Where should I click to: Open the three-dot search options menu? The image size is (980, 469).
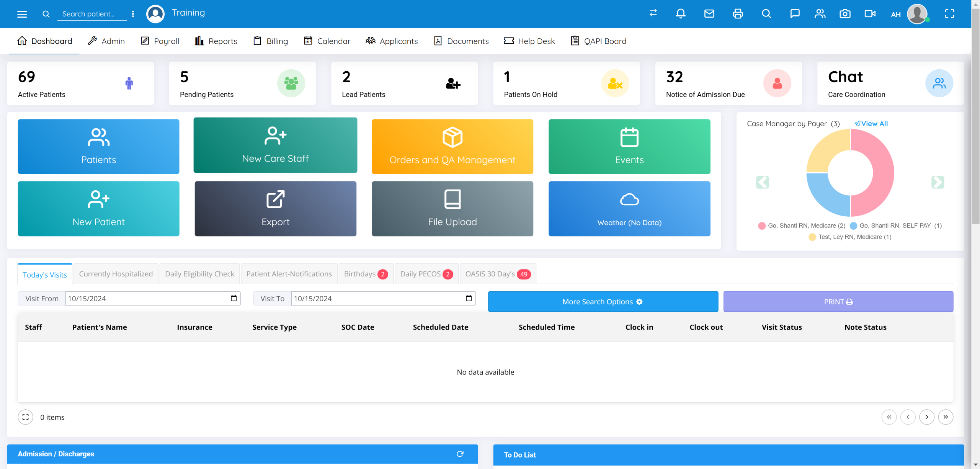click(x=133, y=14)
